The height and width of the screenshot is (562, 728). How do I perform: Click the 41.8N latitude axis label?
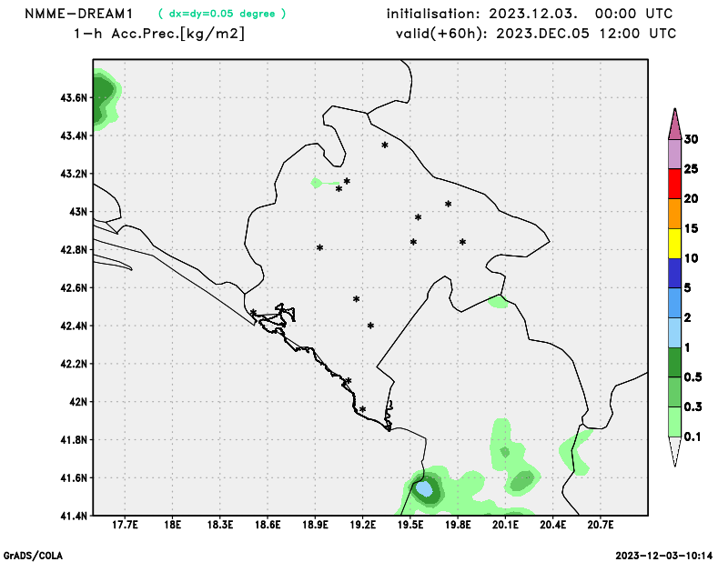coord(74,440)
